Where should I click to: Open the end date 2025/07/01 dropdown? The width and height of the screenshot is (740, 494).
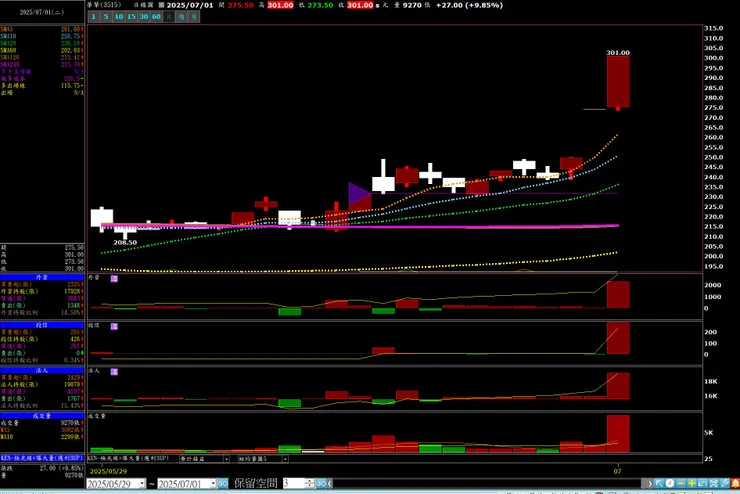coord(213,484)
